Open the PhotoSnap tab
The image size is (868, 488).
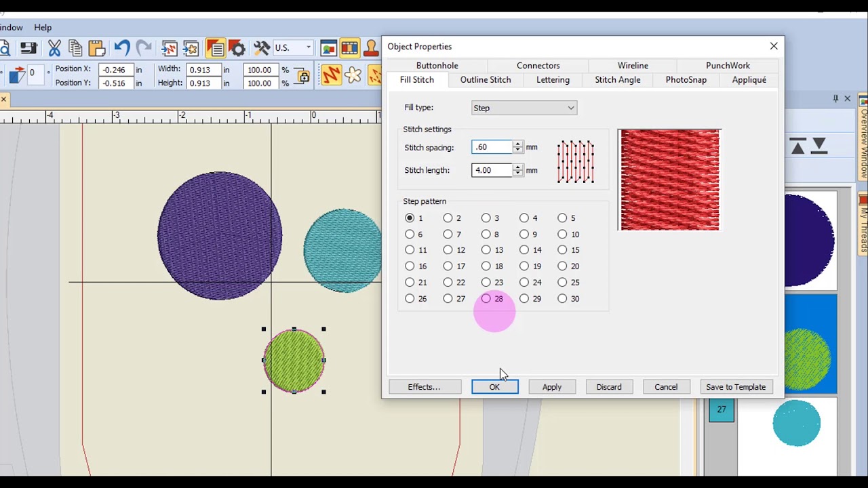pyautogui.click(x=686, y=80)
